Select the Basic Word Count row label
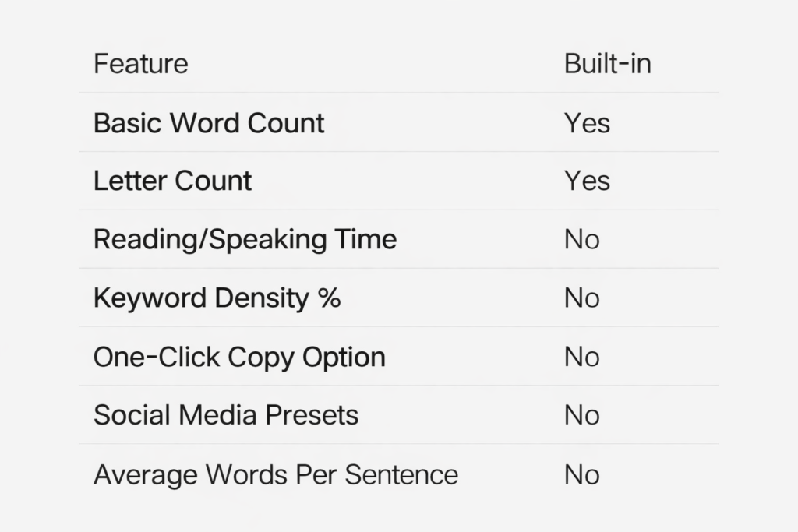798x532 pixels. coord(208,123)
